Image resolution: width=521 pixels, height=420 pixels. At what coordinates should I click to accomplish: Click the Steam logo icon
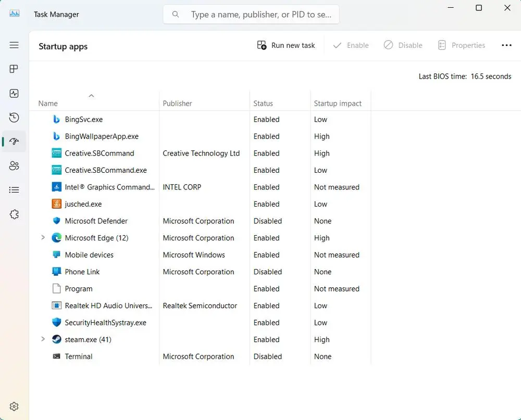click(x=56, y=339)
